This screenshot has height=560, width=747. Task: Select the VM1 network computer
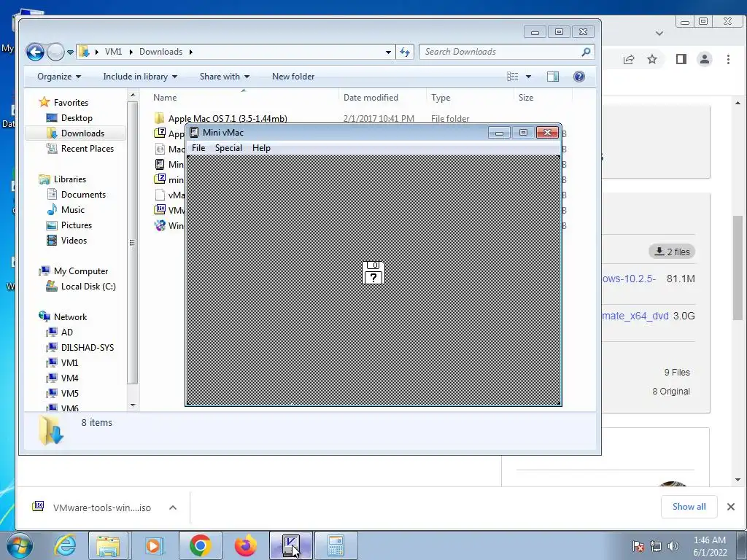(69, 363)
